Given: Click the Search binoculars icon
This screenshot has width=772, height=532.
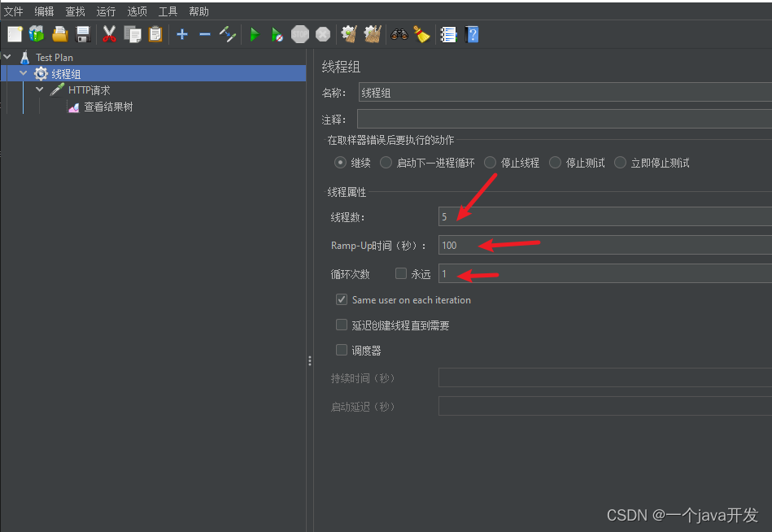Looking at the screenshot, I should (x=399, y=34).
